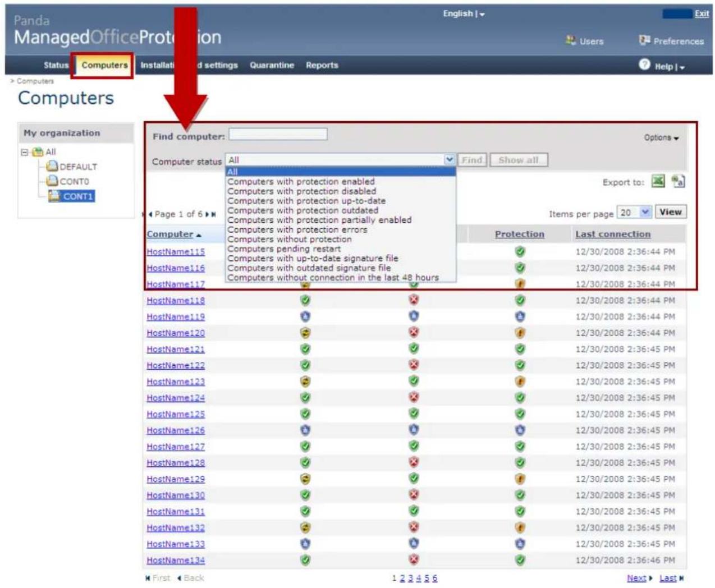The height and width of the screenshot is (588, 715).
Task: Click red error icon in HostName128 row
Action: pos(414,463)
